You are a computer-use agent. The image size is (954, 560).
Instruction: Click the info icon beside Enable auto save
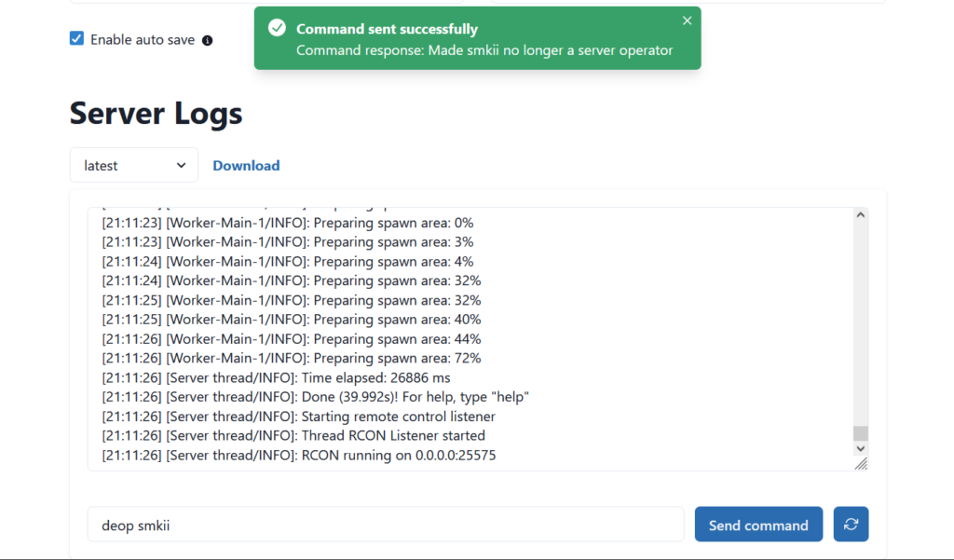pyautogui.click(x=208, y=40)
